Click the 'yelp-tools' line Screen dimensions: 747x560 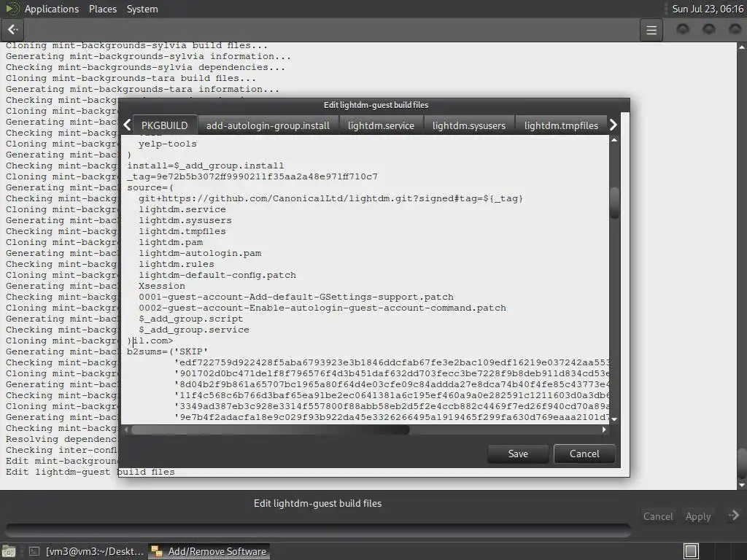coord(168,144)
